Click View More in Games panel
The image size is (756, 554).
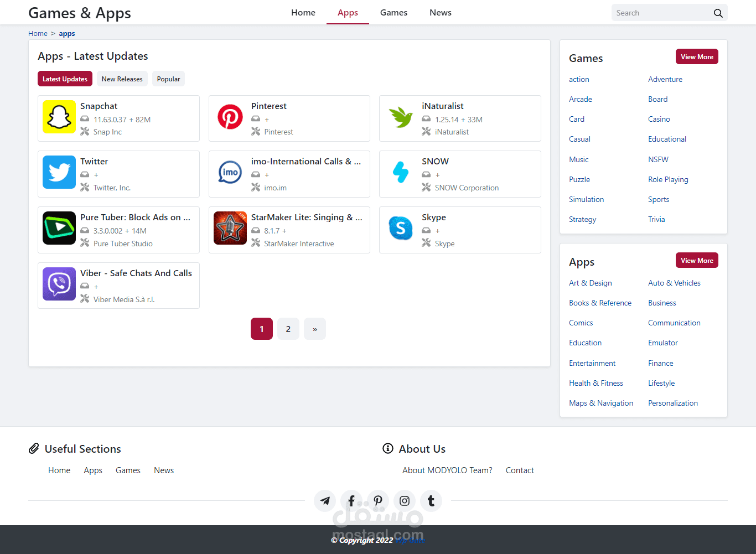pos(697,56)
